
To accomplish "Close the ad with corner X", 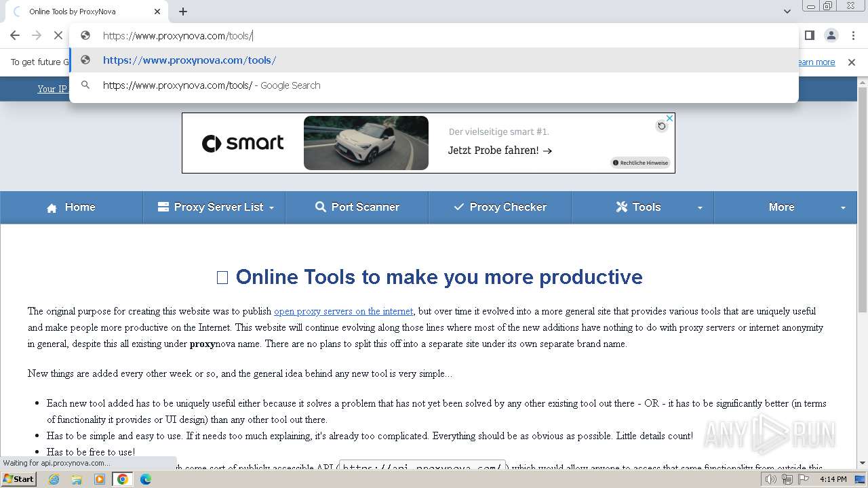I will 669,119.
